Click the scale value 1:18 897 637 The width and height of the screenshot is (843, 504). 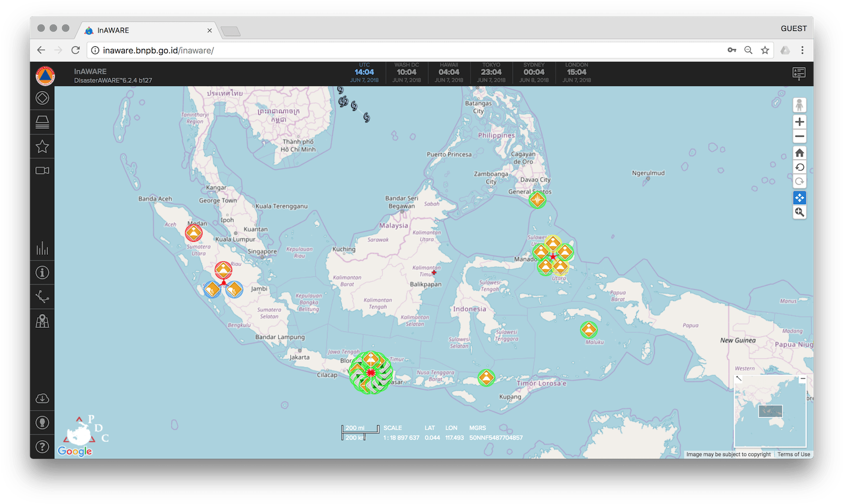click(402, 438)
